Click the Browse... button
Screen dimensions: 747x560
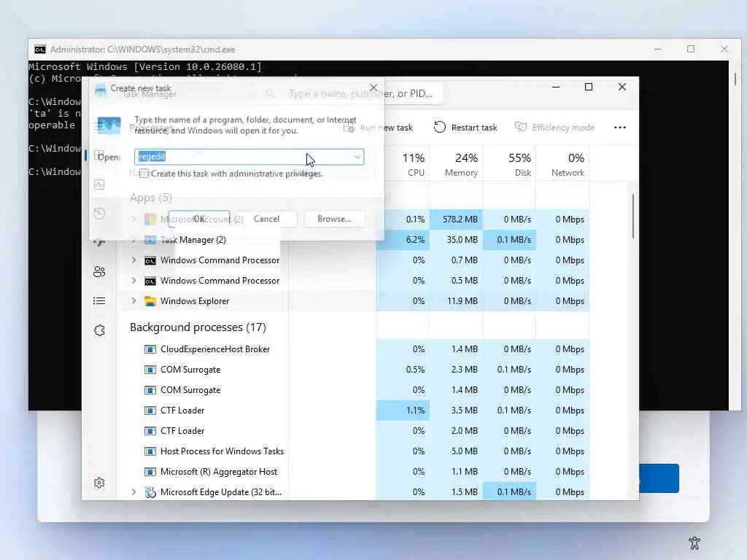coord(334,219)
